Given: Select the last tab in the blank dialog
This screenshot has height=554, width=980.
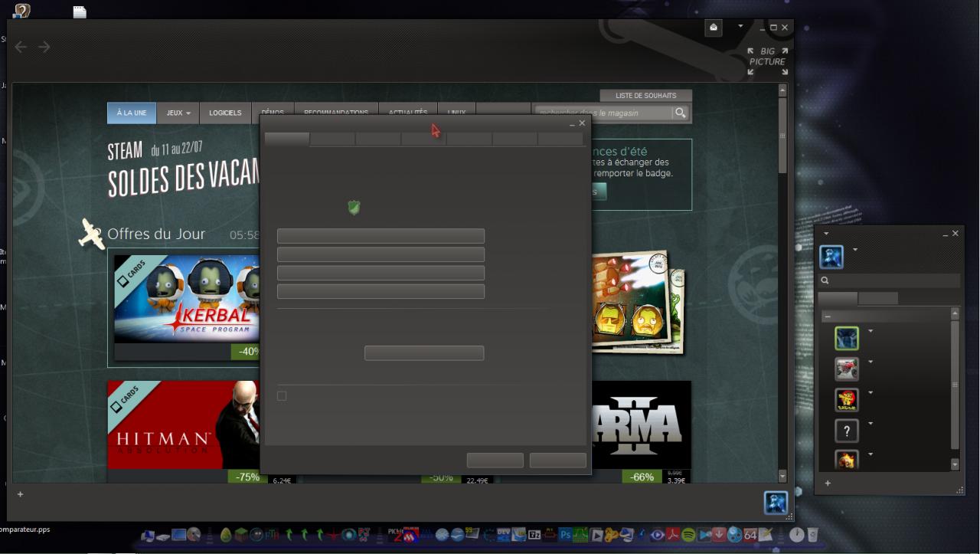Looking at the screenshot, I should coord(560,139).
